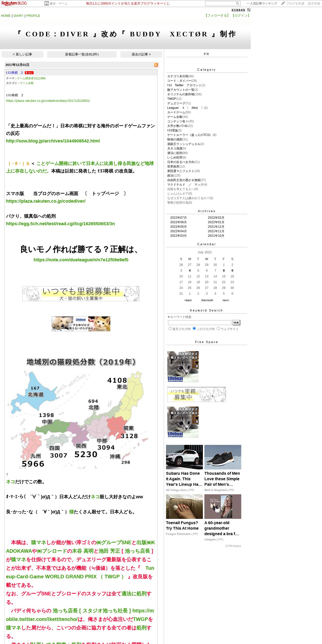
Task: Open sow.blog.jp archives link
Action: (53, 141)
